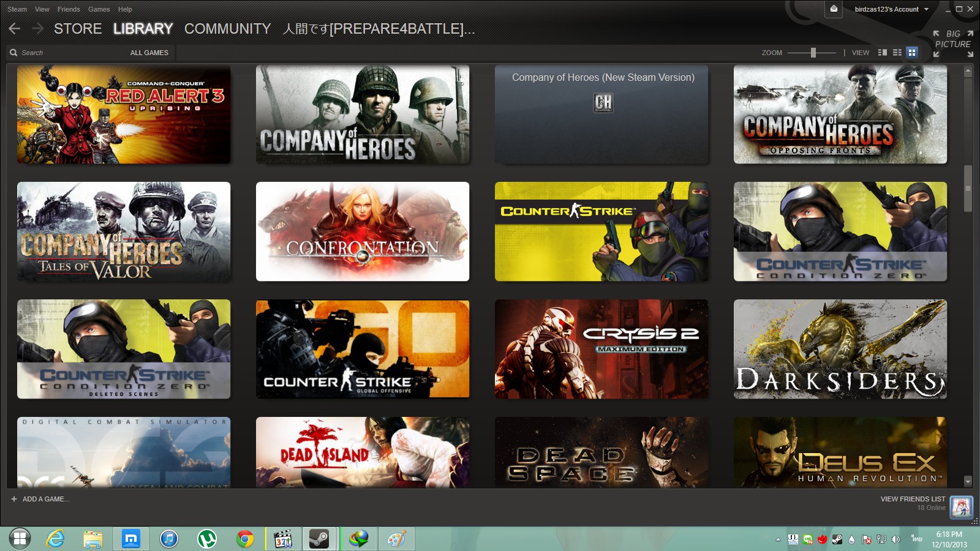Open the View menu
980x551 pixels.
42,9
